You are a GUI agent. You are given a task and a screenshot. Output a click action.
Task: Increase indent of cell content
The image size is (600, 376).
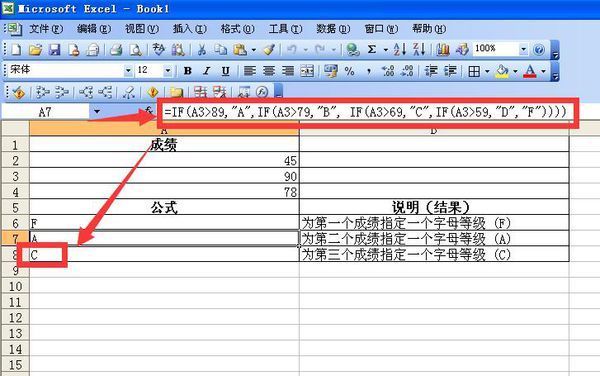(450, 71)
